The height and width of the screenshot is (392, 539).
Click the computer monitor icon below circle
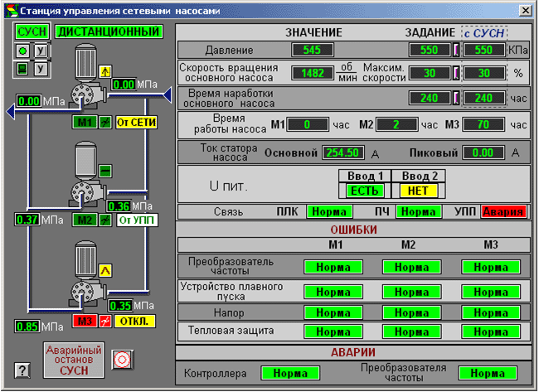[x=23, y=69]
